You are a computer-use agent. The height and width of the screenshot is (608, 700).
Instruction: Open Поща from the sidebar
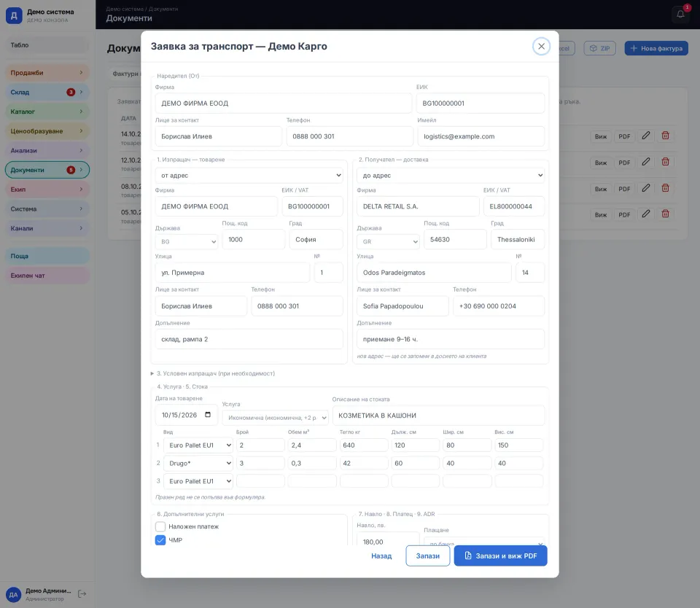tap(47, 256)
